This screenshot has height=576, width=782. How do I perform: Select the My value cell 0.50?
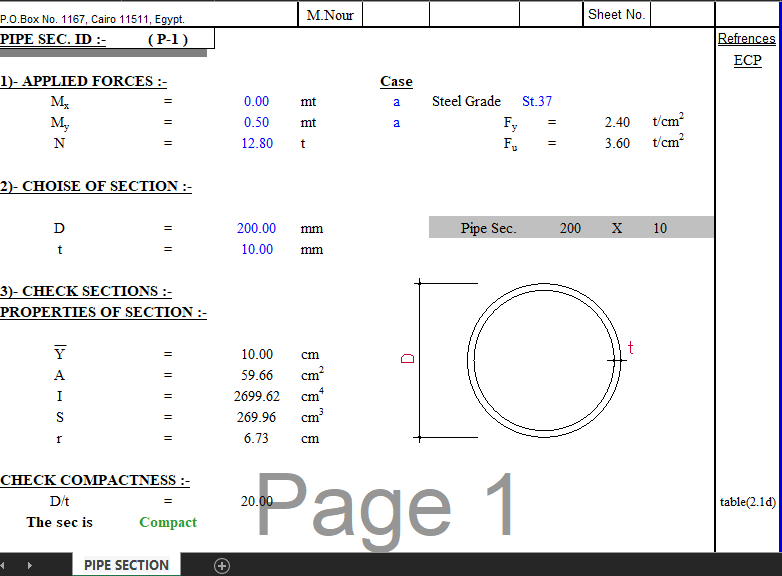[256, 122]
